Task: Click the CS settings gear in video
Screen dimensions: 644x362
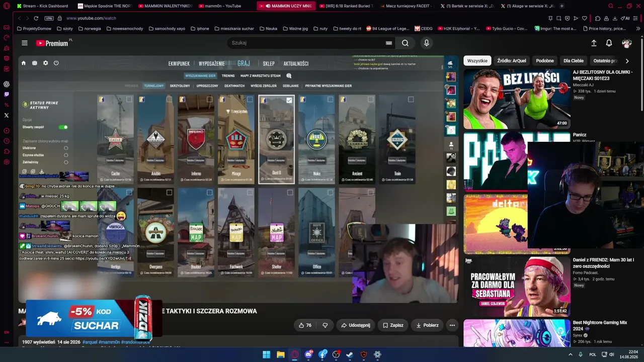Action: point(45,63)
